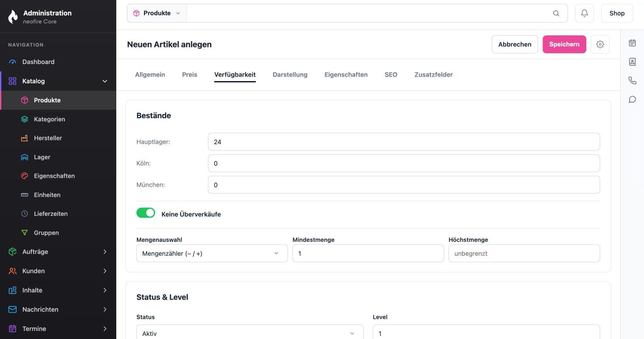The height and width of the screenshot is (339, 644).
Task: Click the Hersteller factory icon
Action: pyautogui.click(x=25, y=138)
